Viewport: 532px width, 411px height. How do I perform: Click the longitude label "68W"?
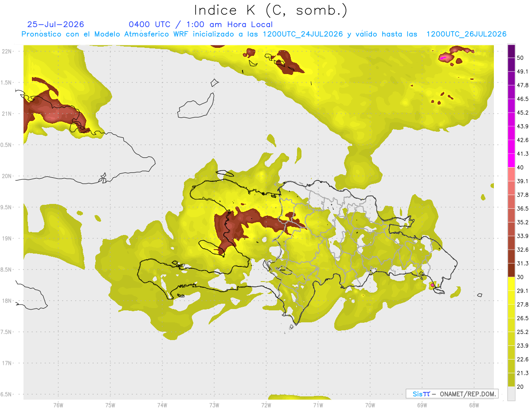tap(473, 405)
